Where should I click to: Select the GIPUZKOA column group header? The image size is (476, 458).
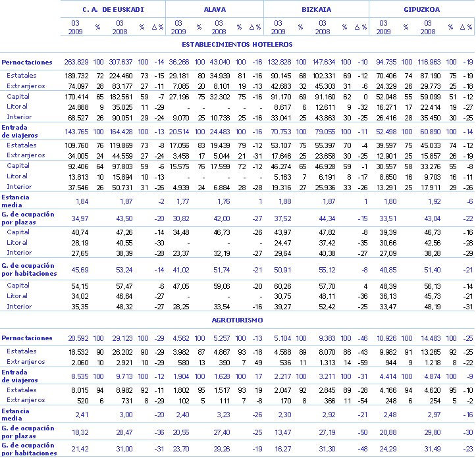pos(421,10)
